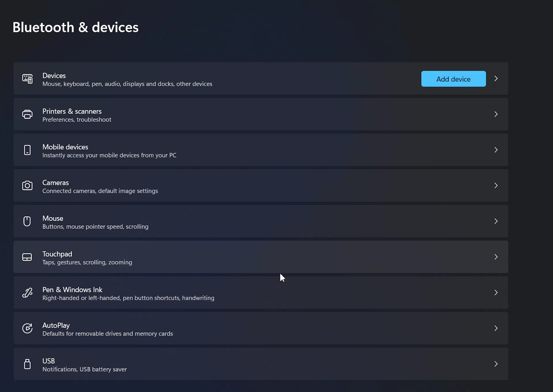The width and height of the screenshot is (553, 392).
Task: Click the Printers & scanners printer icon
Action: (x=27, y=114)
